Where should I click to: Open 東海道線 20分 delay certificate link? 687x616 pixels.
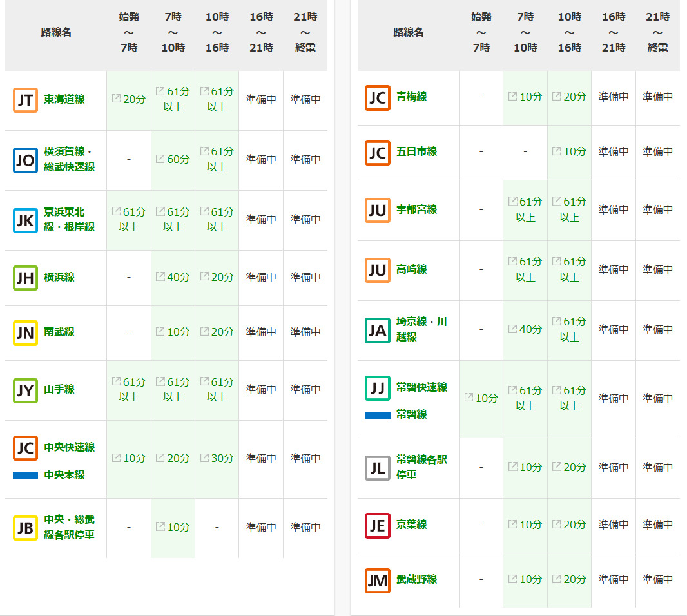(x=129, y=99)
